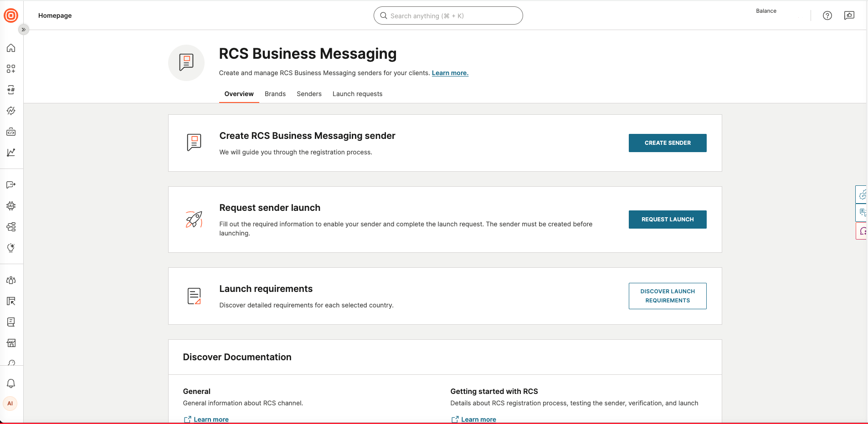Open the AI avatar at sidebar bottom

click(x=10, y=404)
